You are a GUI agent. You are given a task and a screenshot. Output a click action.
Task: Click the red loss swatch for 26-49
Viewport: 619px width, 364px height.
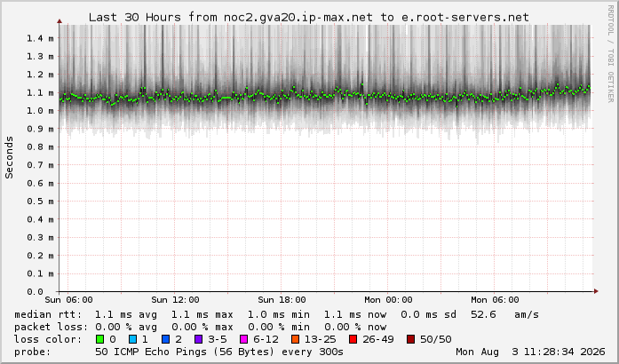353,339
